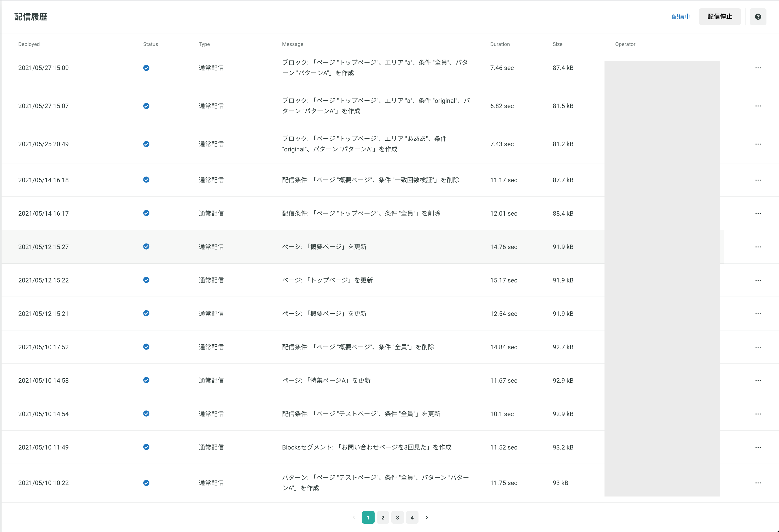The height and width of the screenshot is (532, 779).
Task: Select message 「トップページ」を更新
Action: click(328, 280)
